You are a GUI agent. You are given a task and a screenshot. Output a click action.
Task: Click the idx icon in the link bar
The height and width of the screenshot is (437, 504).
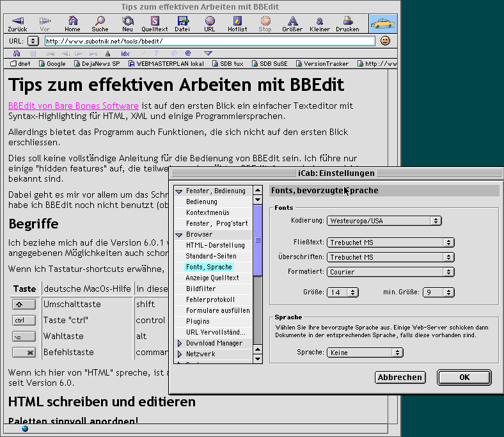(x=125, y=53)
